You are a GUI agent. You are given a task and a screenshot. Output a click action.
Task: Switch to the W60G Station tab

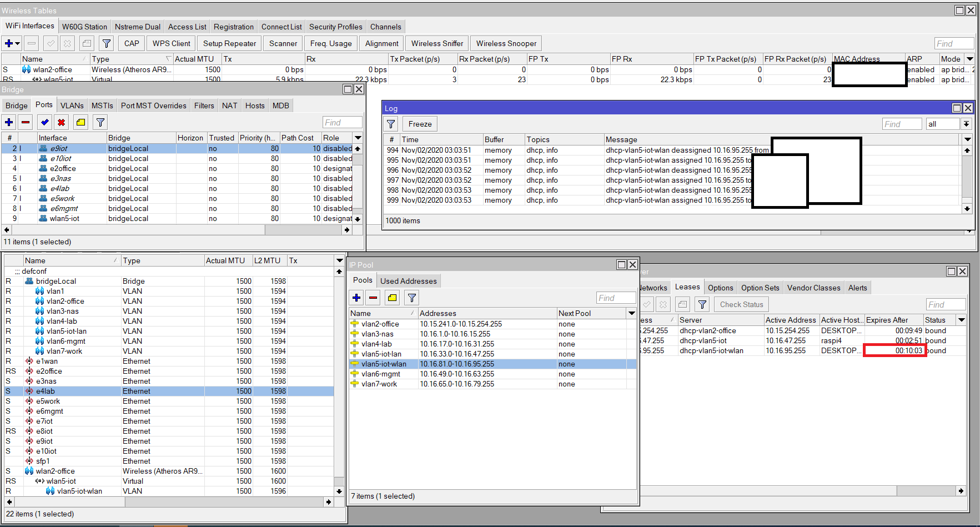[84, 27]
